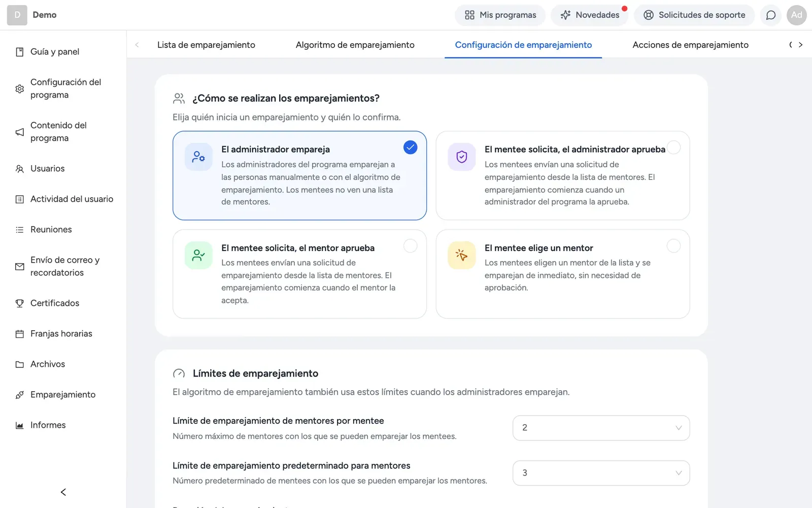812x508 pixels.
Task: Click the Demo workspace name
Action: [x=45, y=15]
